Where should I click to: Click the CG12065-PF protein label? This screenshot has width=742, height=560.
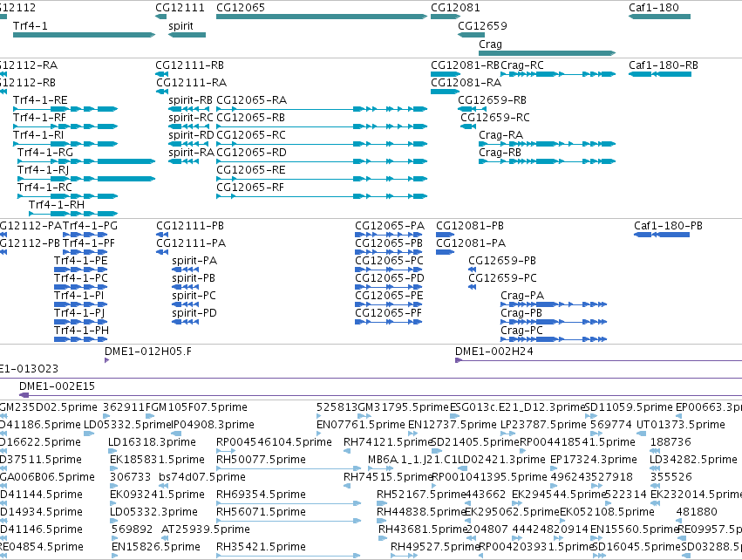click(389, 313)
